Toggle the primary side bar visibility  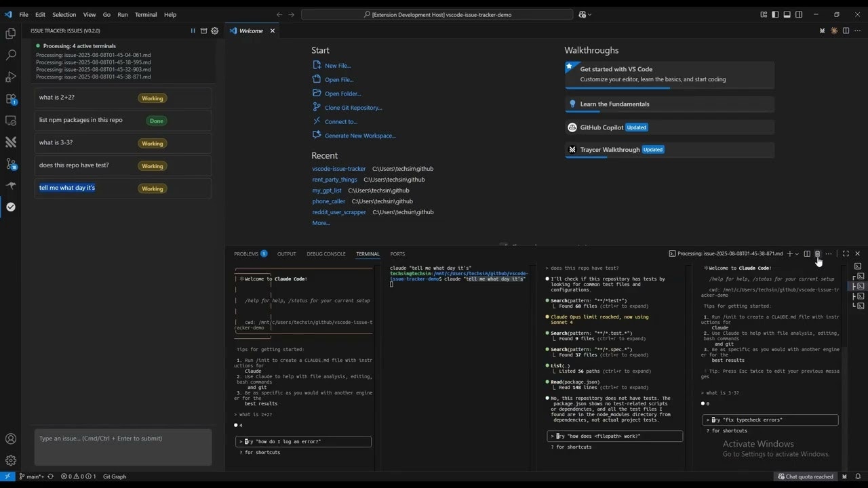(774, 14)
